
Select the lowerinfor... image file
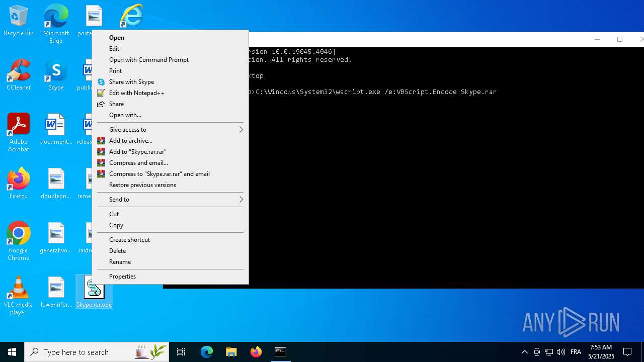tap(56, 292)
